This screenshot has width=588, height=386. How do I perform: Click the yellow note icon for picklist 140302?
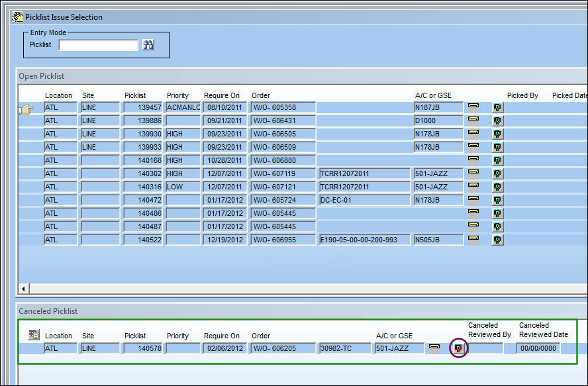click(473, 173)
